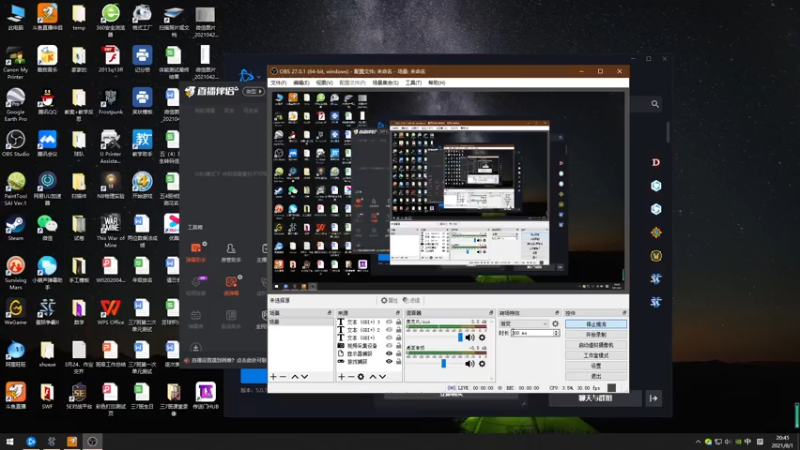Click the 麦克风/Aux volume slider handle
This screenshot has width=800, height=450.
(x=460, y=337)
